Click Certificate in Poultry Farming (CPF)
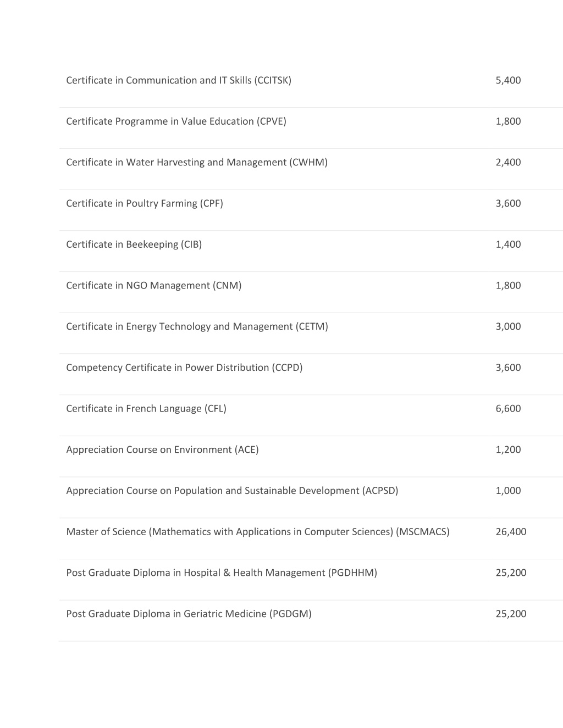This screenshot has width=563, height=728. pos(145,204)
